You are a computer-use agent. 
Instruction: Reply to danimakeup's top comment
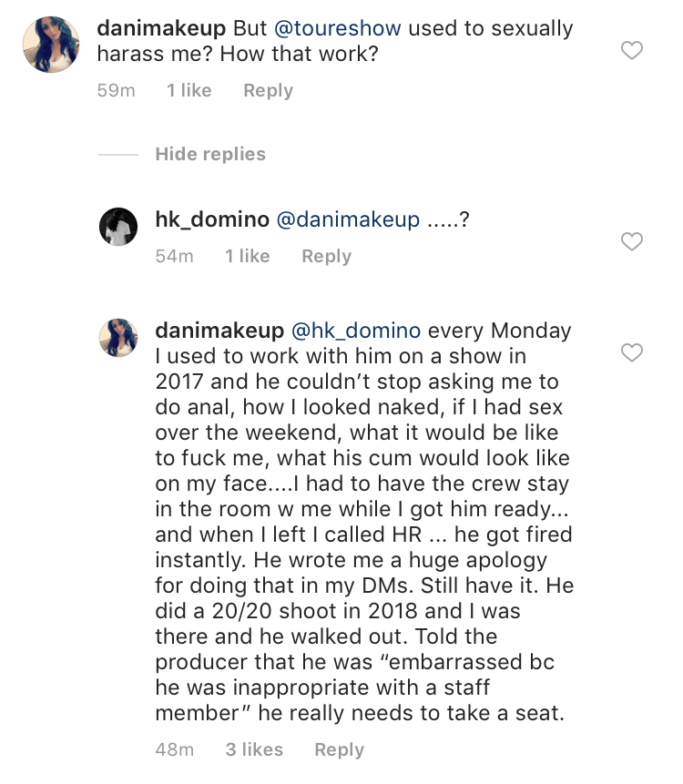268,90
